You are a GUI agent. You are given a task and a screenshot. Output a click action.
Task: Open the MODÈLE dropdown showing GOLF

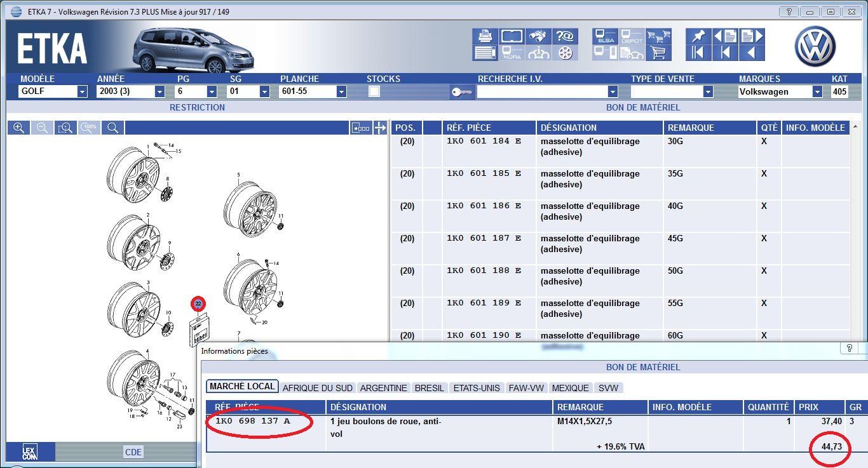coord(82,91)
